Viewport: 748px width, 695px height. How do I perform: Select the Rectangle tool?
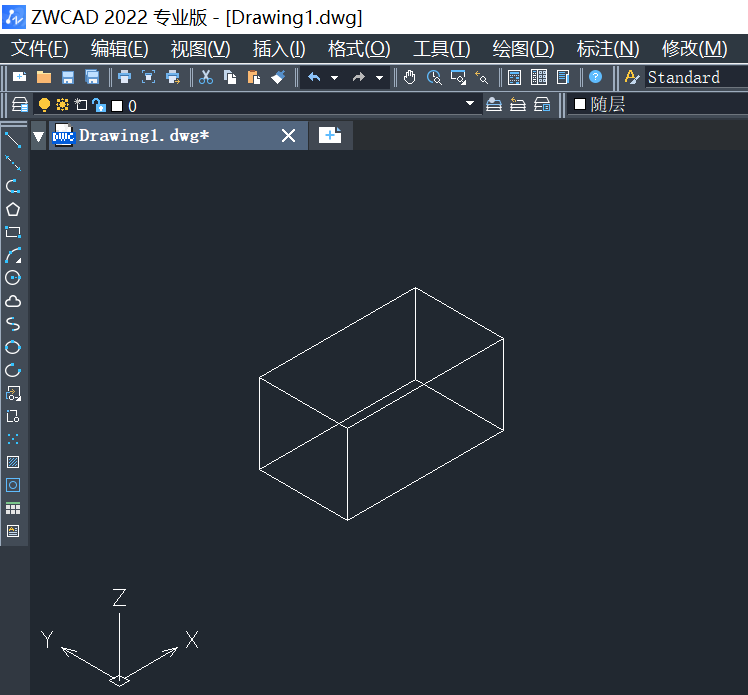point(13,232)
